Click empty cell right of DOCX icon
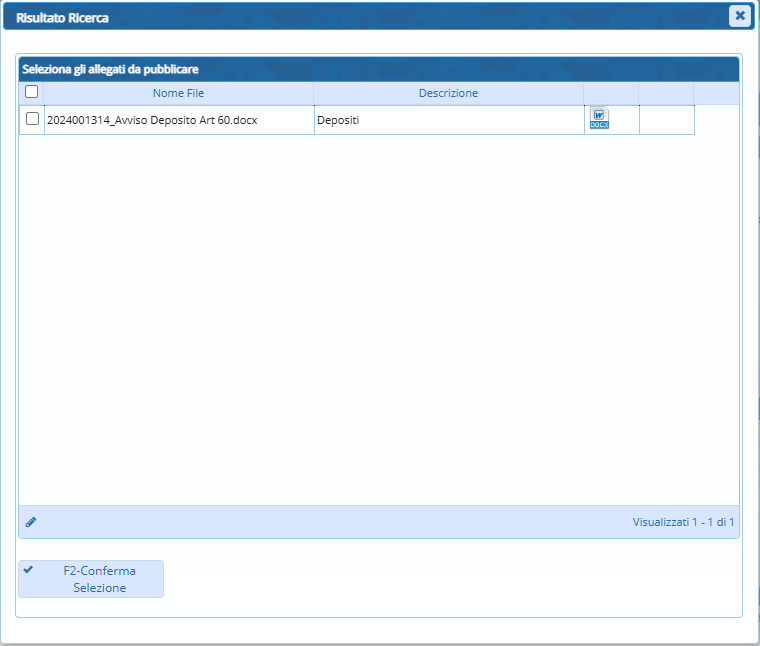 [x=666, y=120]
